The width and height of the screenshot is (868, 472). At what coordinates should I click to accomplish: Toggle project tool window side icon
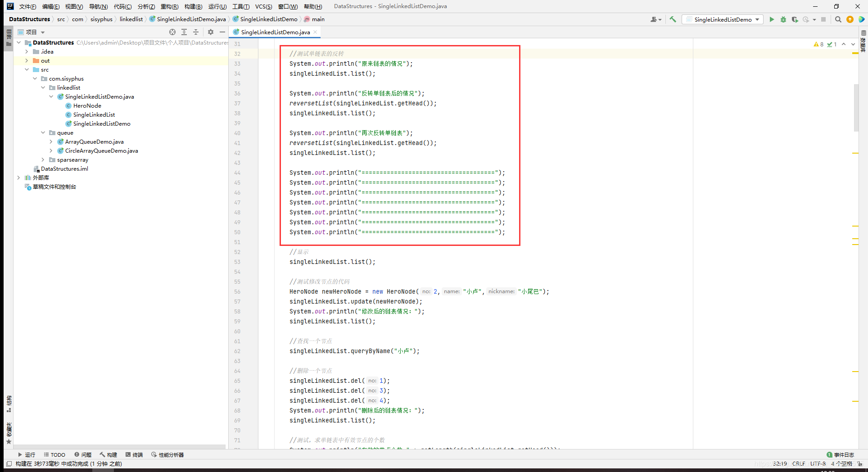(9, 38)
